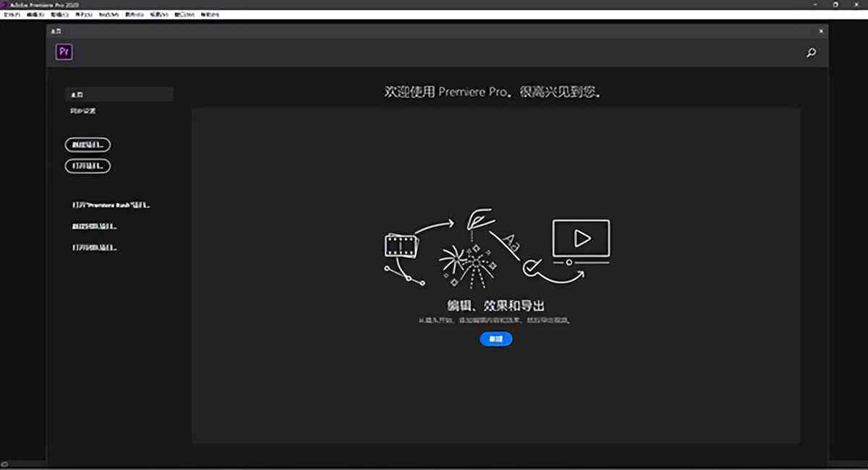868x470 pixels.
Task: Open the 文件(F) File menu
Action: [12, 14]
